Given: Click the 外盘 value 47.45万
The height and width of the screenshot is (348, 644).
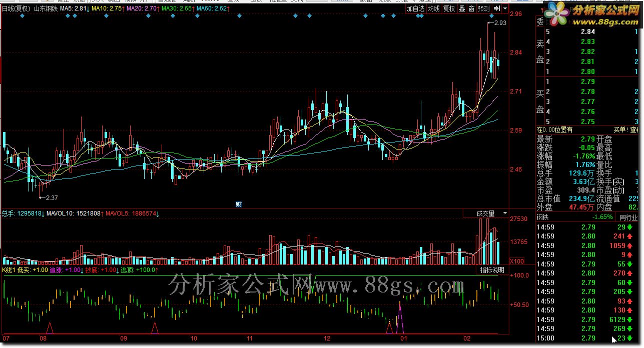Looking at the screenshot, I should pos(582,207).
